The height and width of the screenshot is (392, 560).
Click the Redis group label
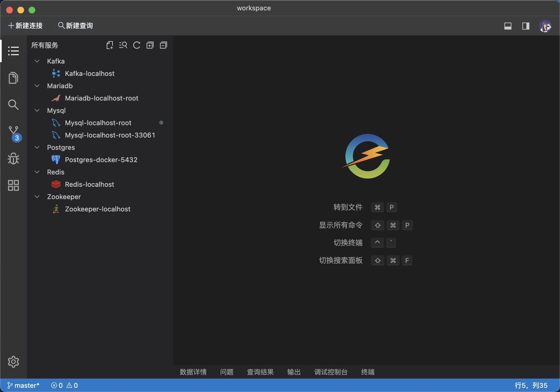point(56,172)
